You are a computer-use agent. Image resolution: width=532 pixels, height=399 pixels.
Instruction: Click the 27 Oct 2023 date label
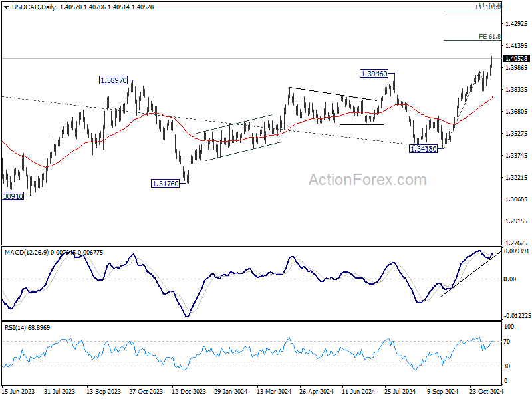pyautogui.click(x=146, y=391)
